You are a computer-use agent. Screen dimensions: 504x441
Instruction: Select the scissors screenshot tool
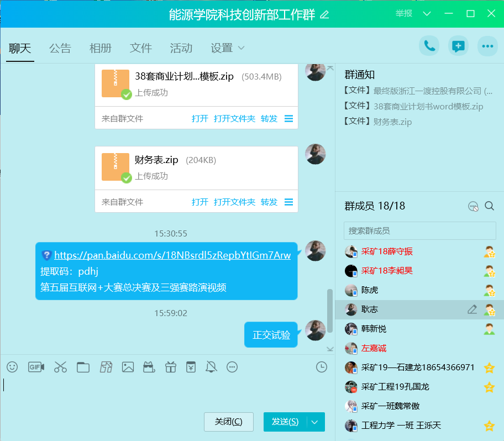coord(60,367)
